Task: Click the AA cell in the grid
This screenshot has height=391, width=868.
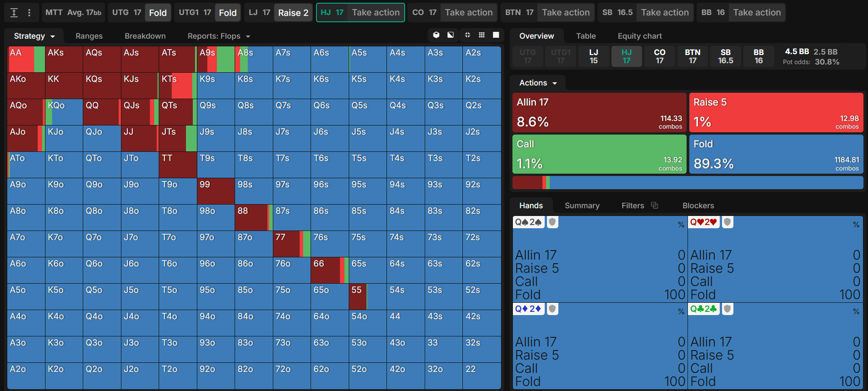Action: coord(26,59)
